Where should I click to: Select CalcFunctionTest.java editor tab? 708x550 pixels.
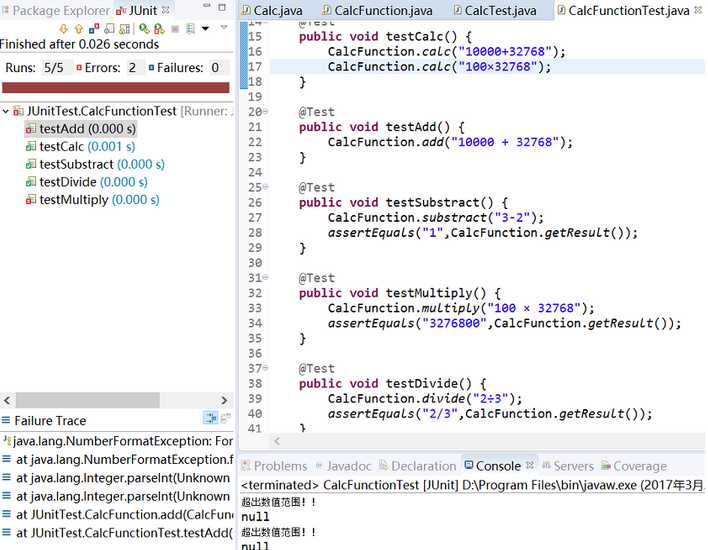624,10
